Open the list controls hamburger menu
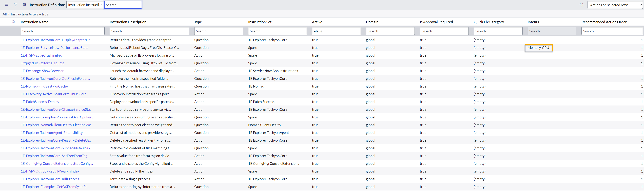This screenshot has width=644, height=192. (x=7, y=5)
